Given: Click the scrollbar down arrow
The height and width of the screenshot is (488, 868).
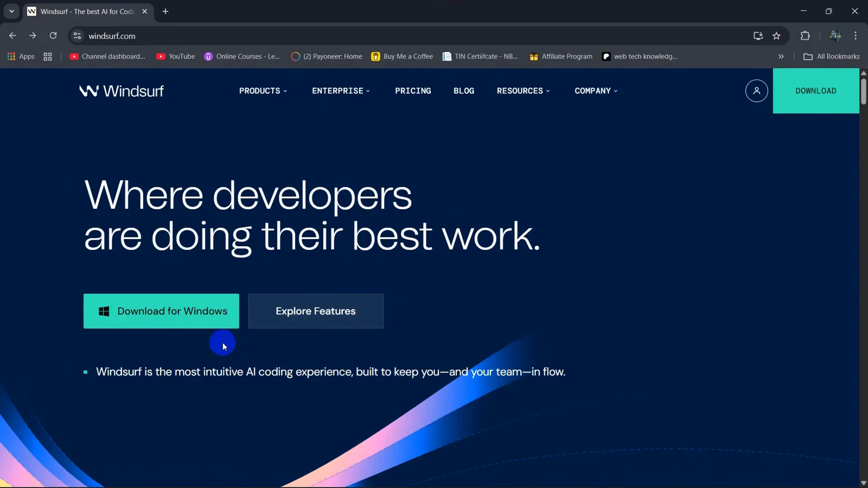Looking at the screenshot, I should tap(864, 483).
